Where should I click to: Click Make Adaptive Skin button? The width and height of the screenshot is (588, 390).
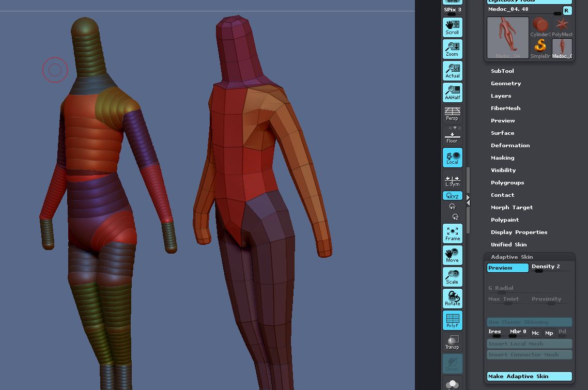(530, 376)
